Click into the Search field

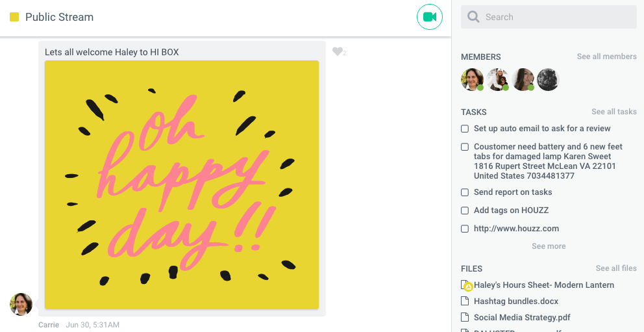click(x=549, y=17)
